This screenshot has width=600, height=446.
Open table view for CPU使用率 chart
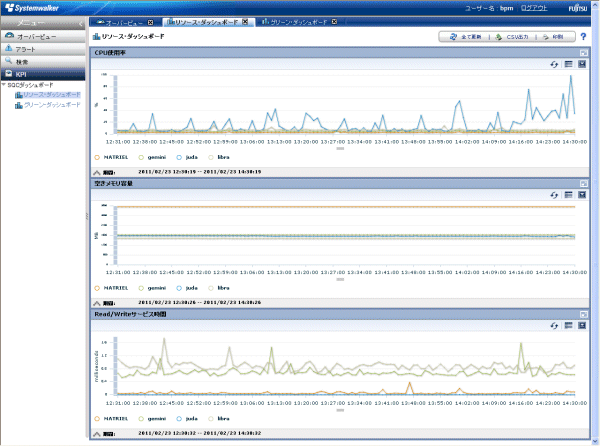(x=568, y=64)
